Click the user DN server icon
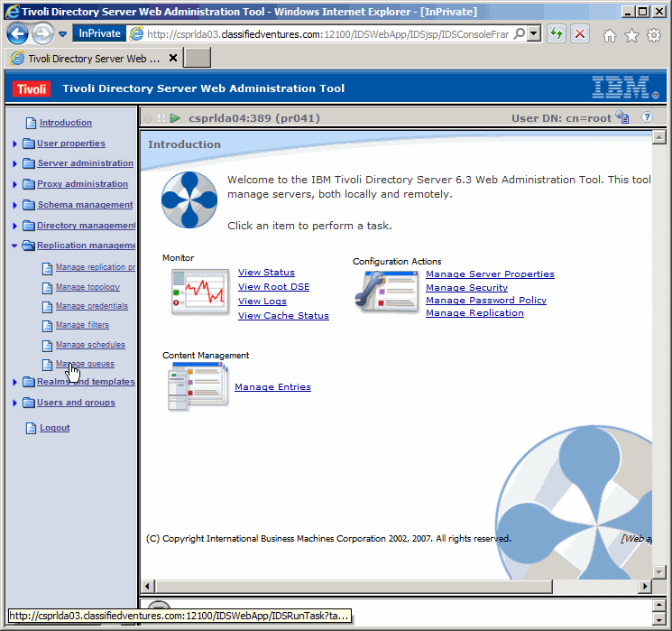 point(622,117)
